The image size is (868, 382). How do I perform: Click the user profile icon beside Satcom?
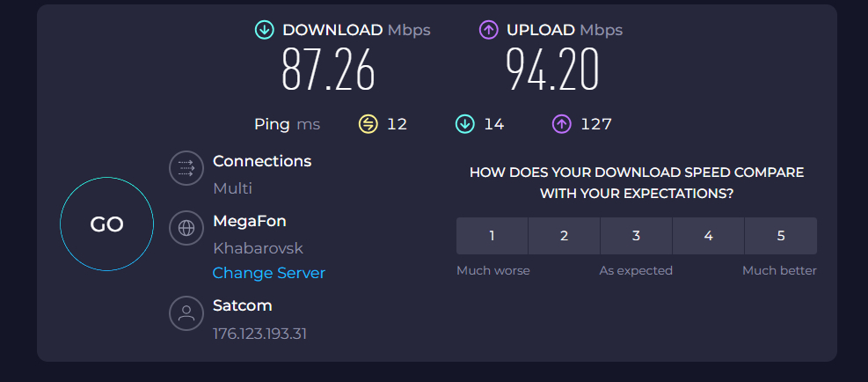(186, 313)
